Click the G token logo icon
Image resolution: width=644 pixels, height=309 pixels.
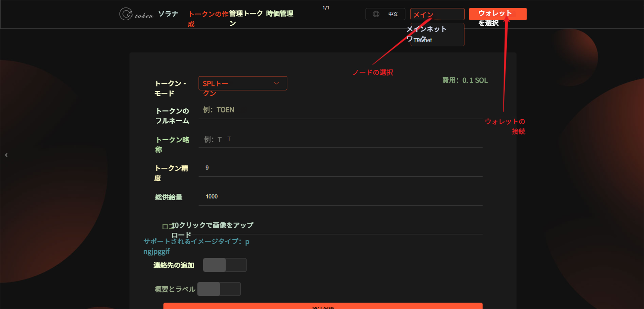126,14
